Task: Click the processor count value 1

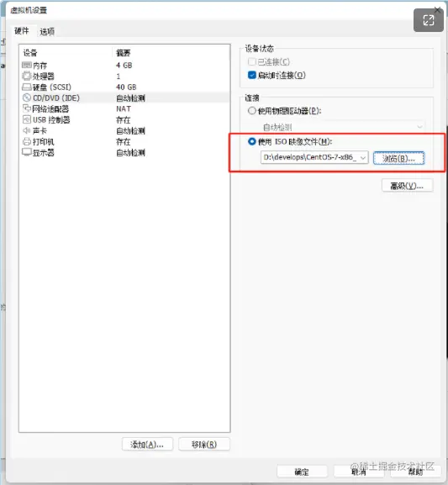Action: [119, 76]
